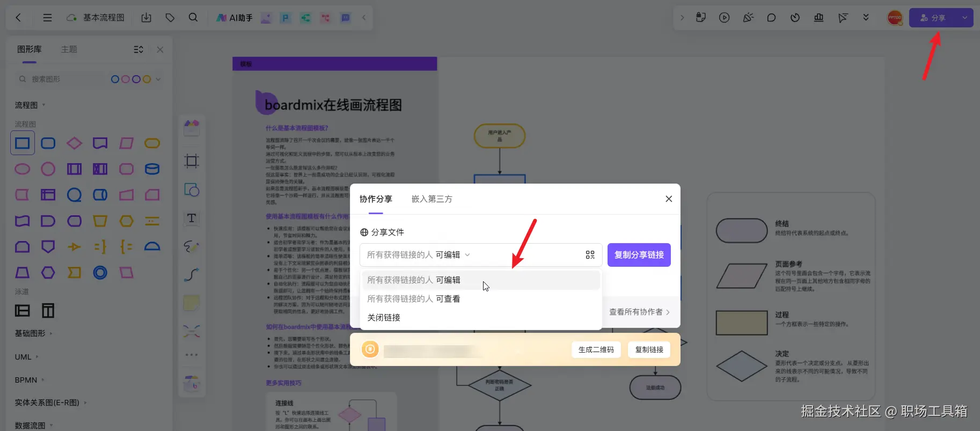Click 生成二维码 button
The image size is (980, 431).
(x=596, y=349)
